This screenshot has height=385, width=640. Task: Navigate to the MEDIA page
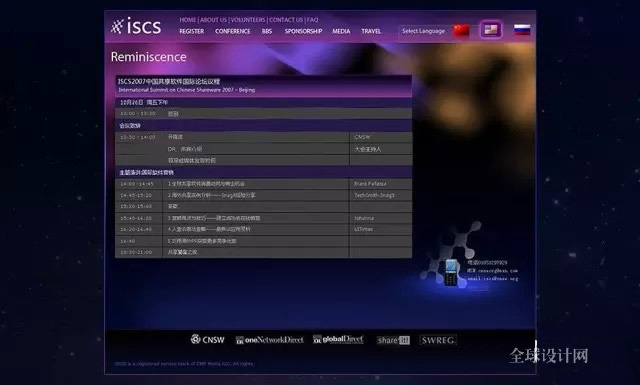pyautogui.click(x=341, y=31)
